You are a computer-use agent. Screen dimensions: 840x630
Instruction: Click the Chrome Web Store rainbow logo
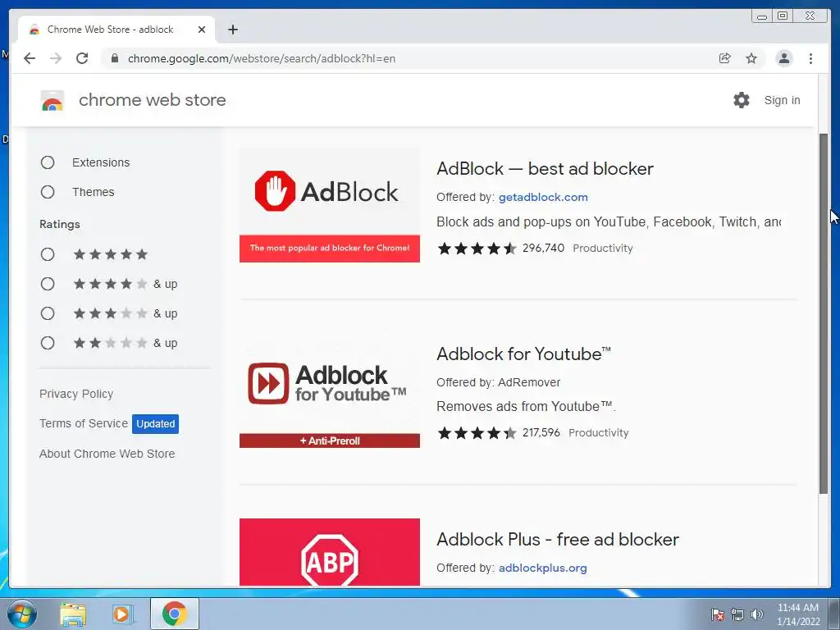52,100
